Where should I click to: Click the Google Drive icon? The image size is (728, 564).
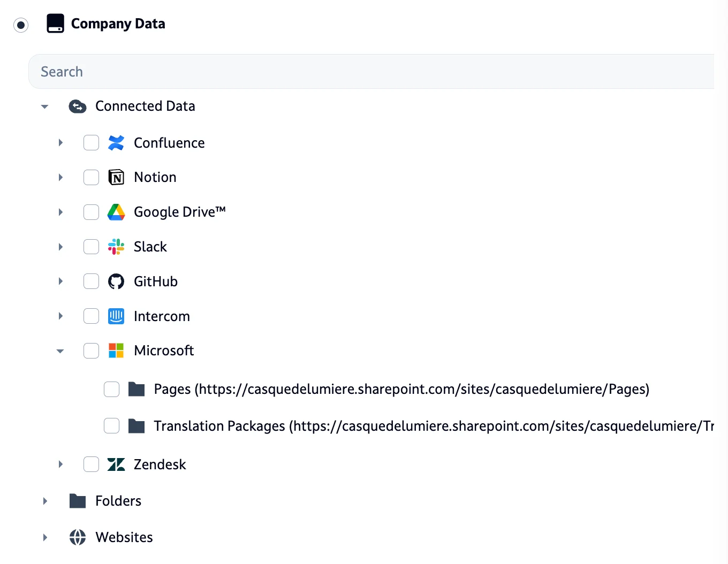116,212
